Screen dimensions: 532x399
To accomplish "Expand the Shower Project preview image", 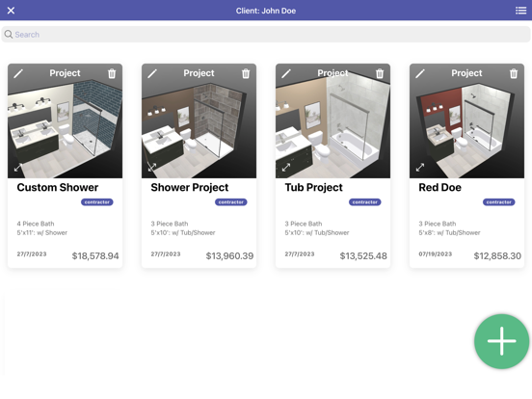I will point(152,168).
